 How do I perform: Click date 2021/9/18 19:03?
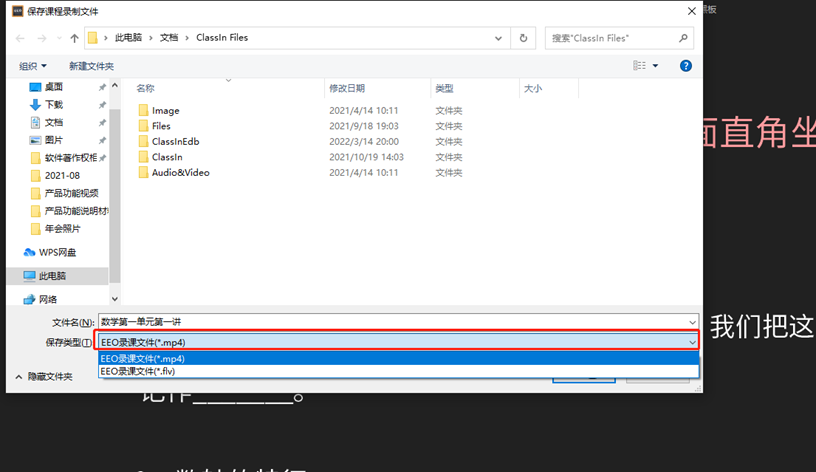tap(364, 126)
